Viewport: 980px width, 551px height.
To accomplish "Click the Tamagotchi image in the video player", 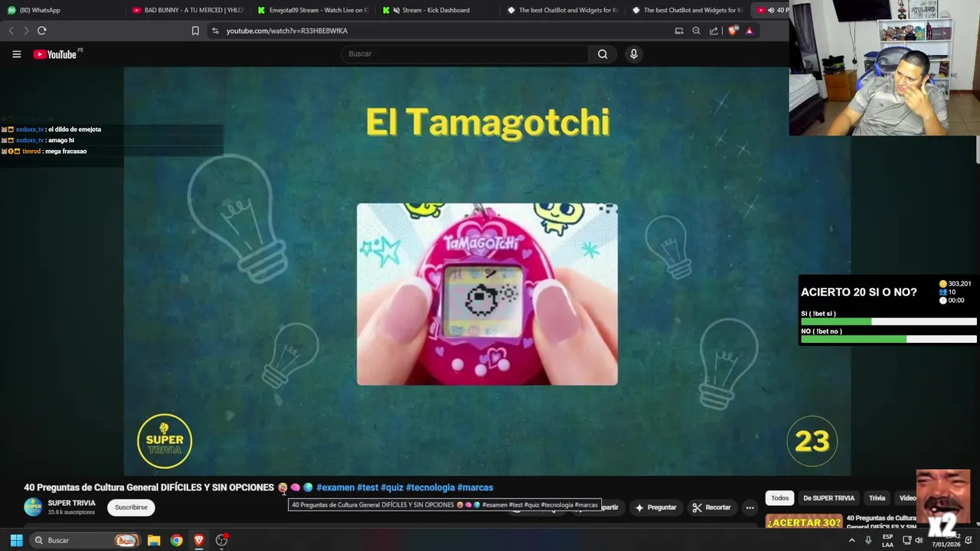I will (x=487, y=294).
